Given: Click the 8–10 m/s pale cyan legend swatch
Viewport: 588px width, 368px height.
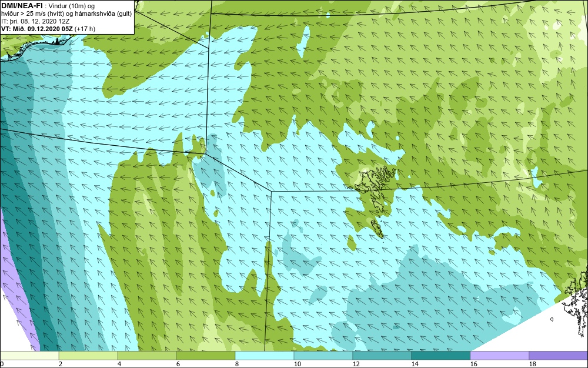Looking at the screenshot, I should pyautogui.click(x=265, y=355).
